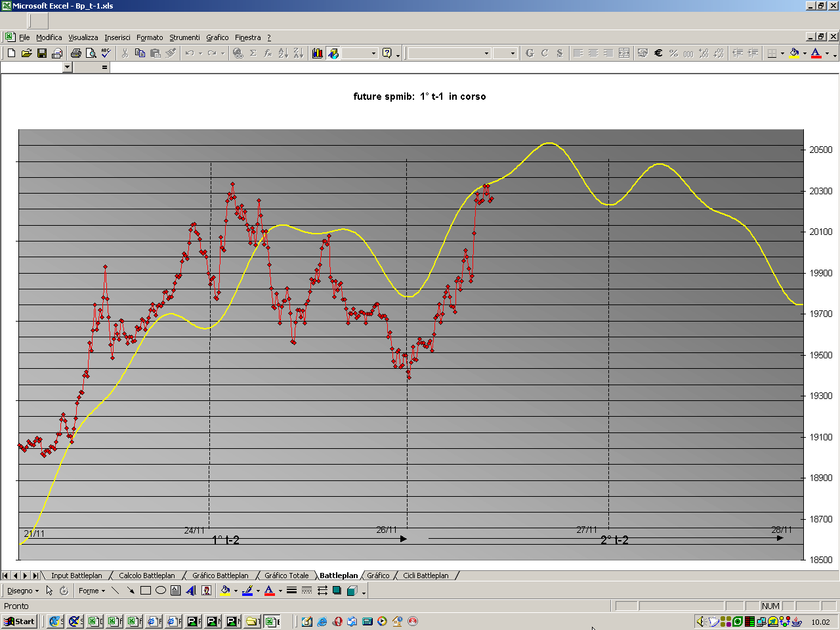Expand the Borders dropdown arrow
The height and width of the screenshot is (630, 840).
point(782,53)
